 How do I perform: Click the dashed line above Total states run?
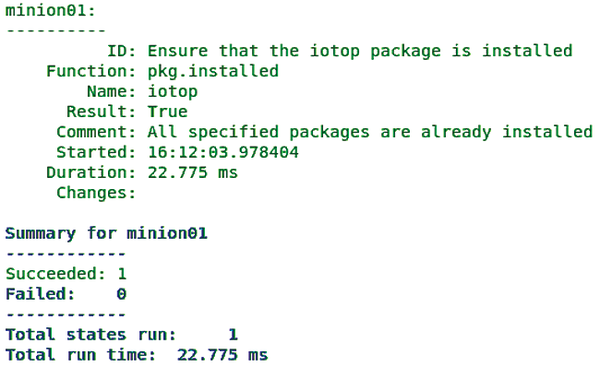tap(66, 315)
